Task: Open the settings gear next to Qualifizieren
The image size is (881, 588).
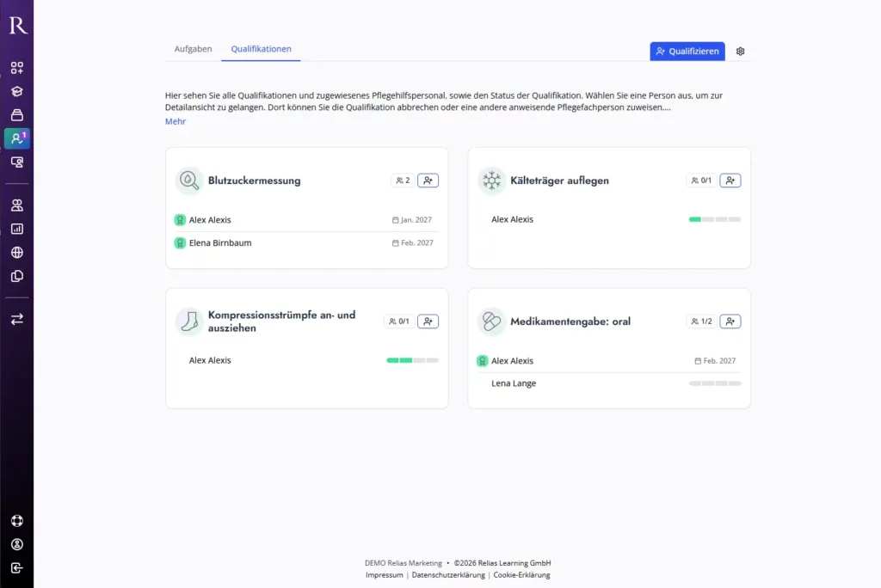Action: coord(741,51)
